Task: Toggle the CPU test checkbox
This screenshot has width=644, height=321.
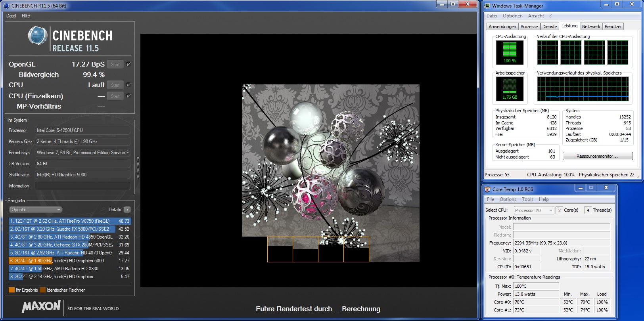Action: point(128,85)
